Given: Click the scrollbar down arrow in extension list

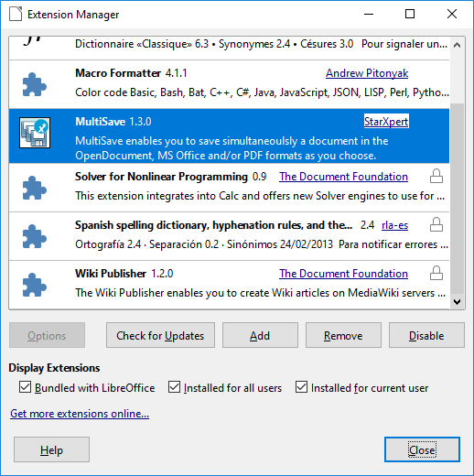Looking at the screenshot, I should click(457, 302).
